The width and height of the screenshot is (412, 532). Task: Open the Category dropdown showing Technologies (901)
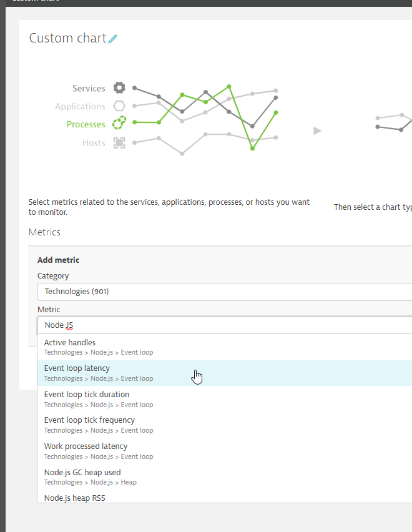click(225, 292)
